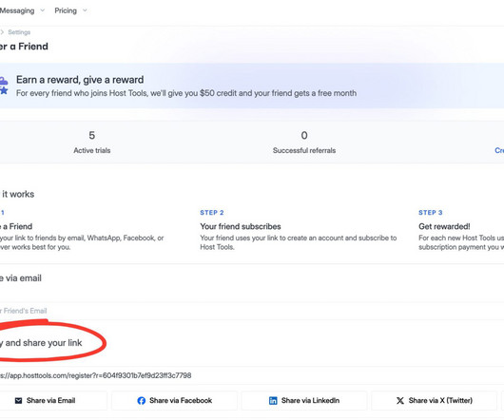Click the "Your friend subscribes" heading

click(241, 226)
